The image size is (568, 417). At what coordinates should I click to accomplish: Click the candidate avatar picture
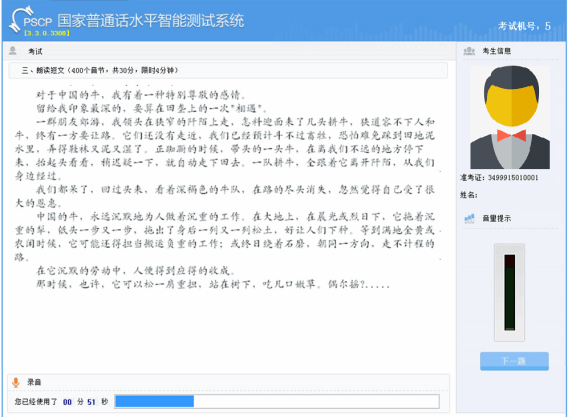[510, 117]
